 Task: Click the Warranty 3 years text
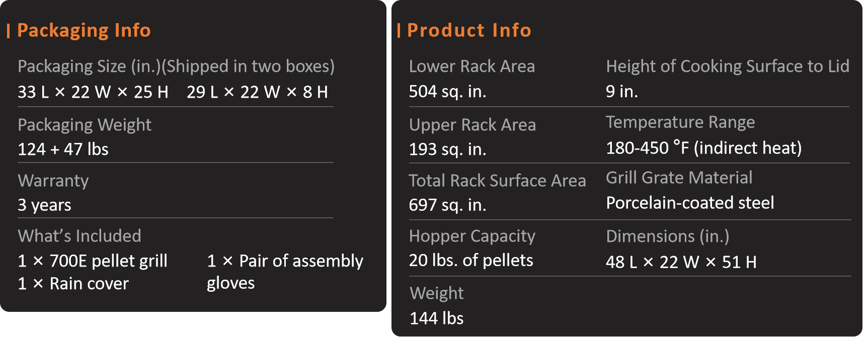[x=44, y=205]
